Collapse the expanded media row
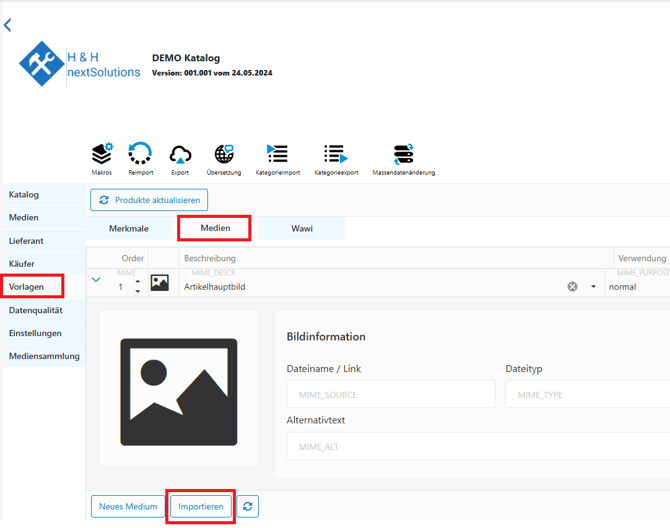This screenshot has height=528, width=670. 96,281
